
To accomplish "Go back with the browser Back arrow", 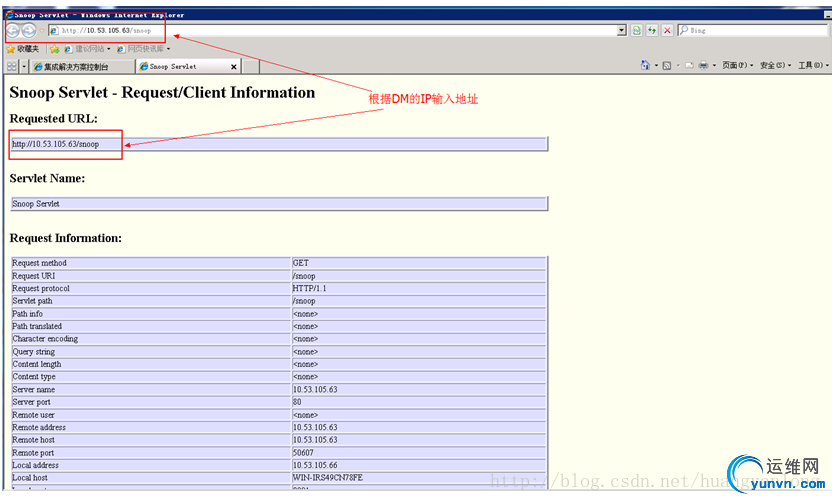I will [13, 31].
